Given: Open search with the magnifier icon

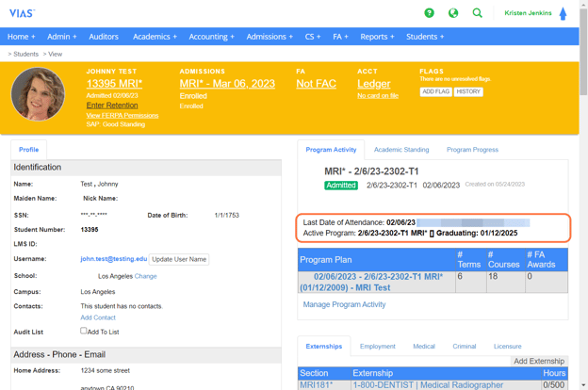Looking at the screenshot, I should (x=478, y=13).
